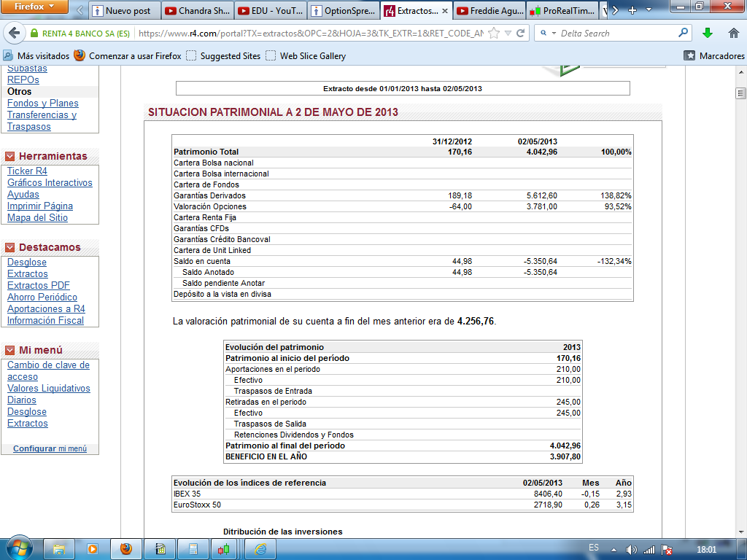
Task: Open the calculator taskbar icon
Action: tap(193, 549)
